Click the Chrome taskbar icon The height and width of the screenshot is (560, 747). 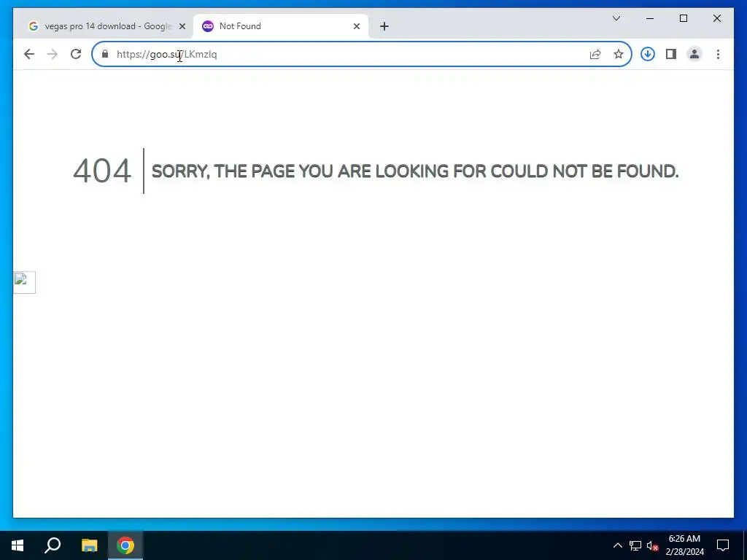coord(125,545)
